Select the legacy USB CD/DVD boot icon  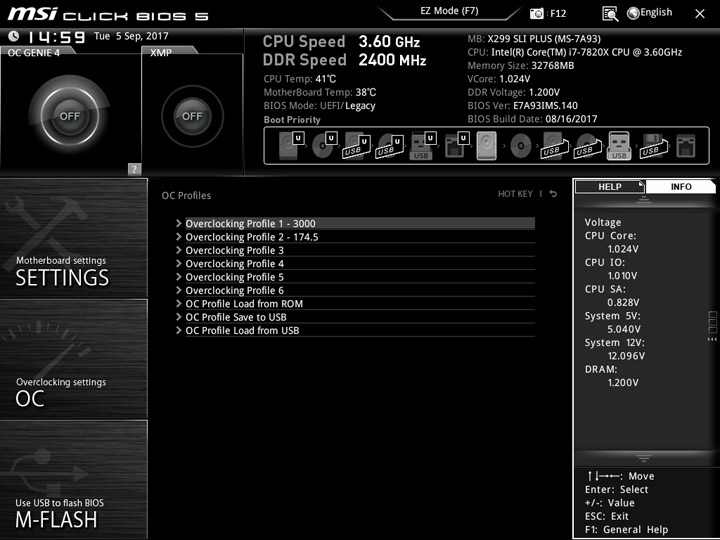point(587,146)
